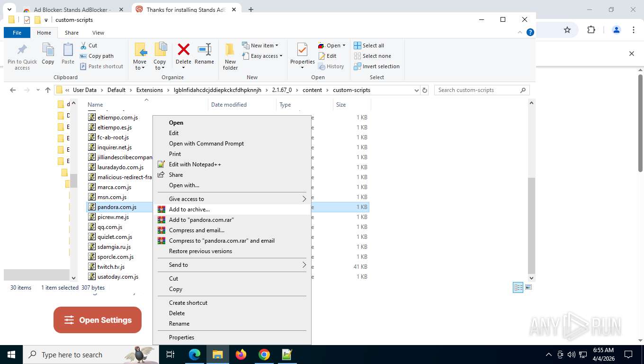
Task: Open the Move to ribbon button
Action: pyautogui.click(x=140, y=56)
